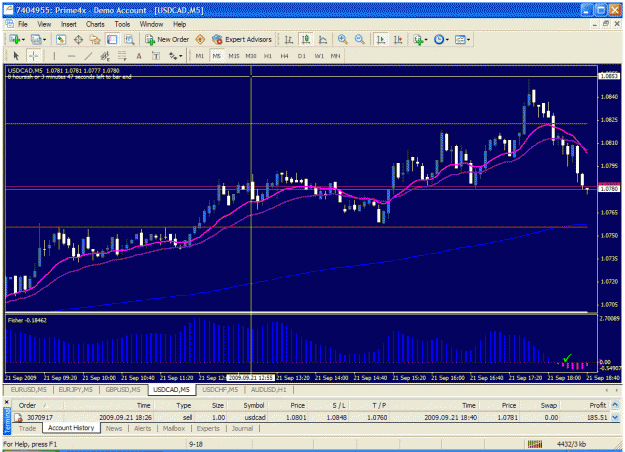Select the horizontal line drawing tool

pos(71,56)
